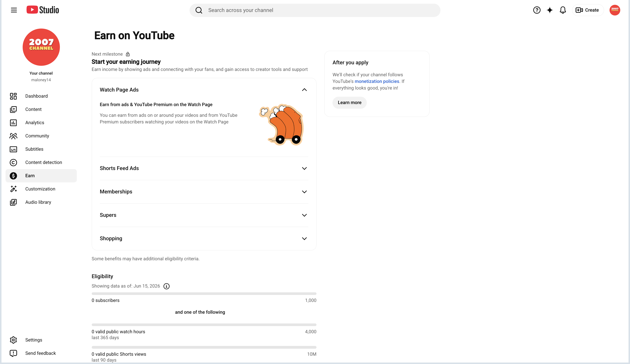Image resolution: width=630 pixels, height=364 pixels.
Task: Expand the Shopping section
Action: click(x=304, y=239)
